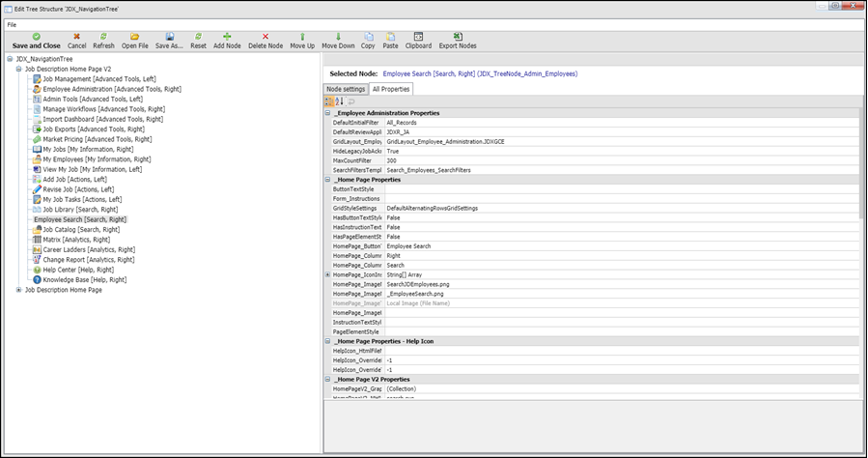Click the Alphabetical sort icon in property grid
This screenshot has width=868, height=458.
click(339, 101)
